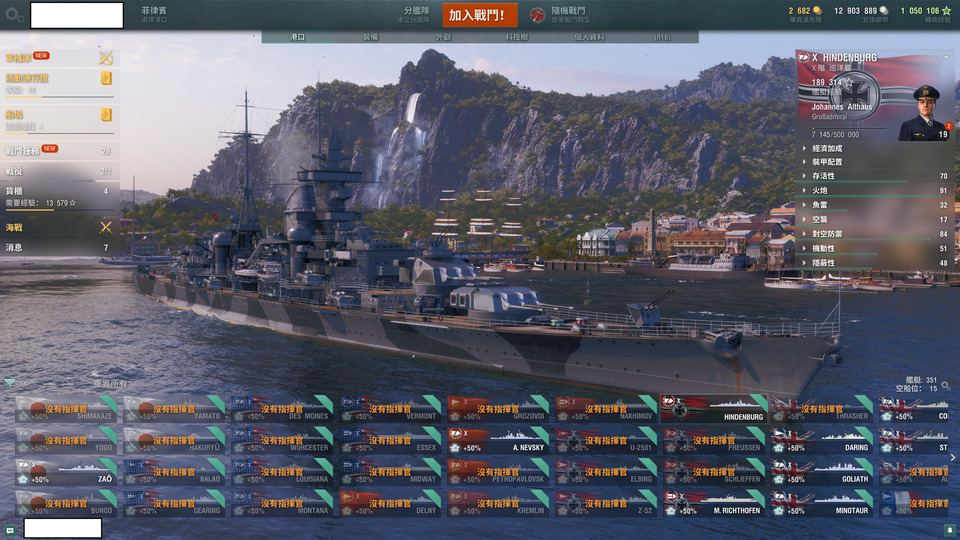The height and width of the screenshot is (540, 960).
Task: Open the 活動通行證 event pass icon
Action: click(x=107, y=78)
